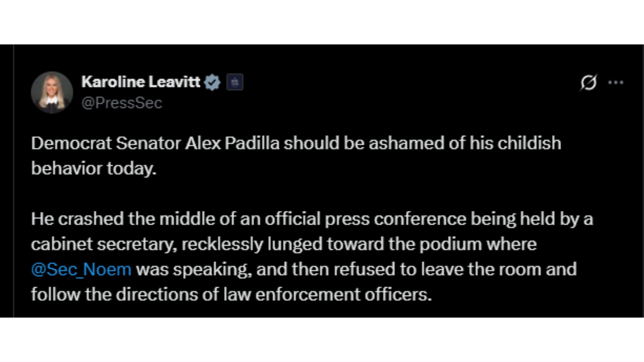Open the @PressSec handle link
This screenshot has height=362, width=644.
(122, 103)
